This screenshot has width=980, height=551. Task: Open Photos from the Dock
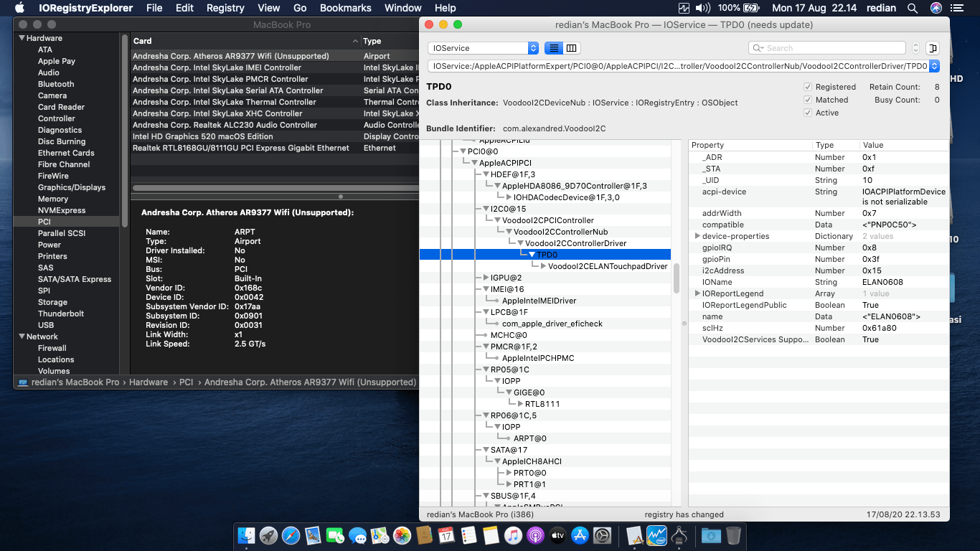point(402,535)
